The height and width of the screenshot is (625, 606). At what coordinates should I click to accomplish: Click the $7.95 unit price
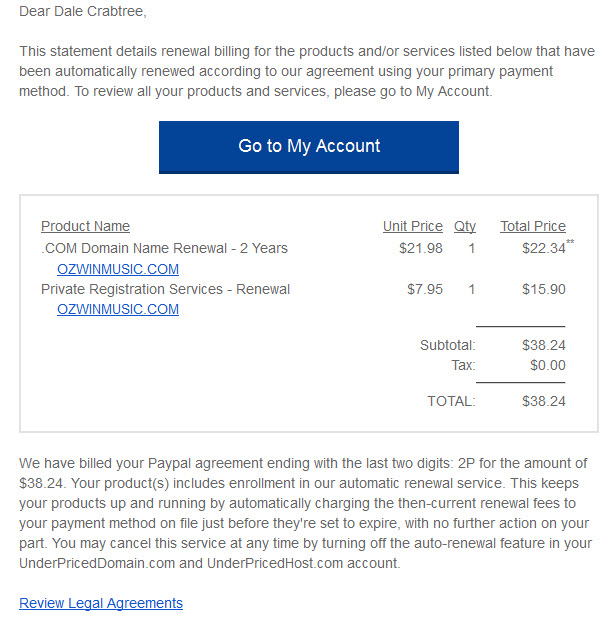point(425,289)
